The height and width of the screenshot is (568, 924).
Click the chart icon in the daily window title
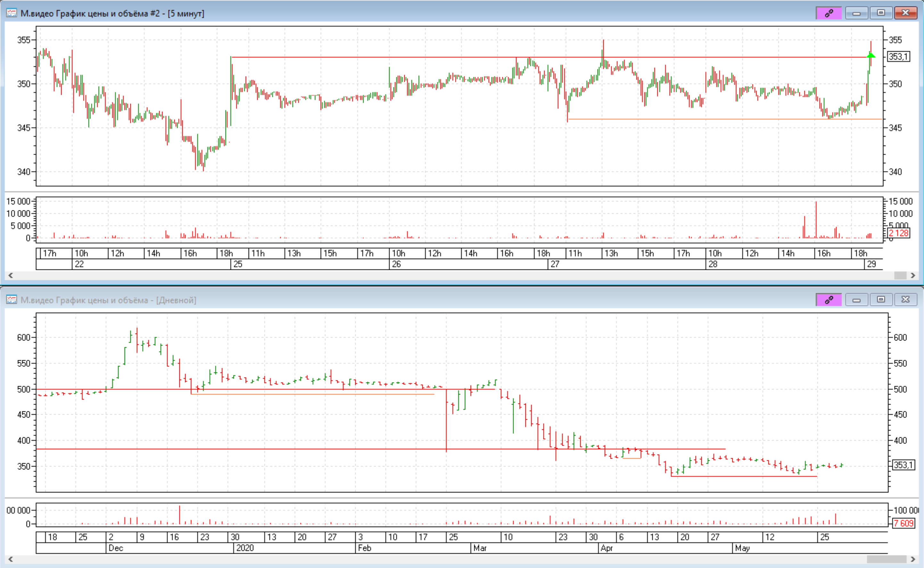tap(12, 300)
